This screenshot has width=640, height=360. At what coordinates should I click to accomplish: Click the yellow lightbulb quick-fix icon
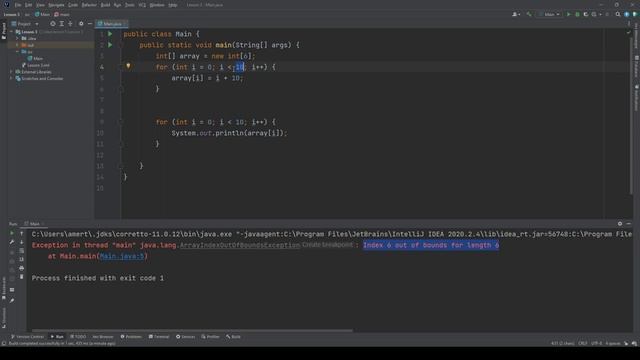(128, 66)
